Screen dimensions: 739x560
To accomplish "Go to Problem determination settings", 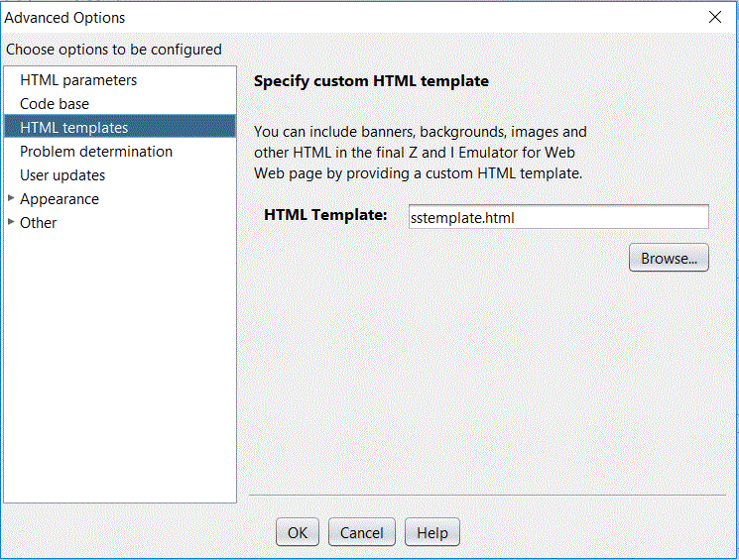I will pyautogui.click(x=96, y=152).
